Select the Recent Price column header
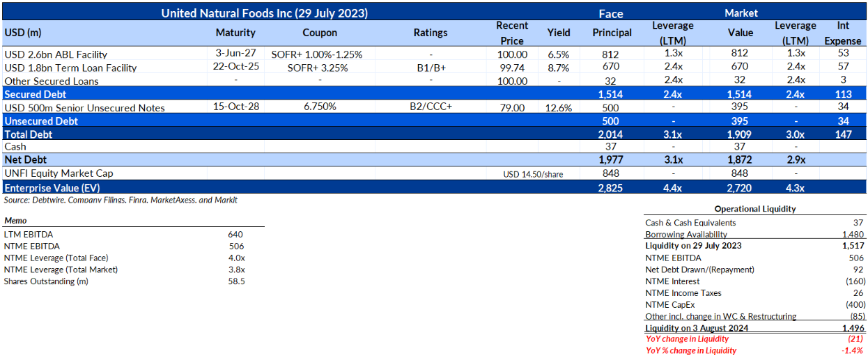 pos(512,33)
